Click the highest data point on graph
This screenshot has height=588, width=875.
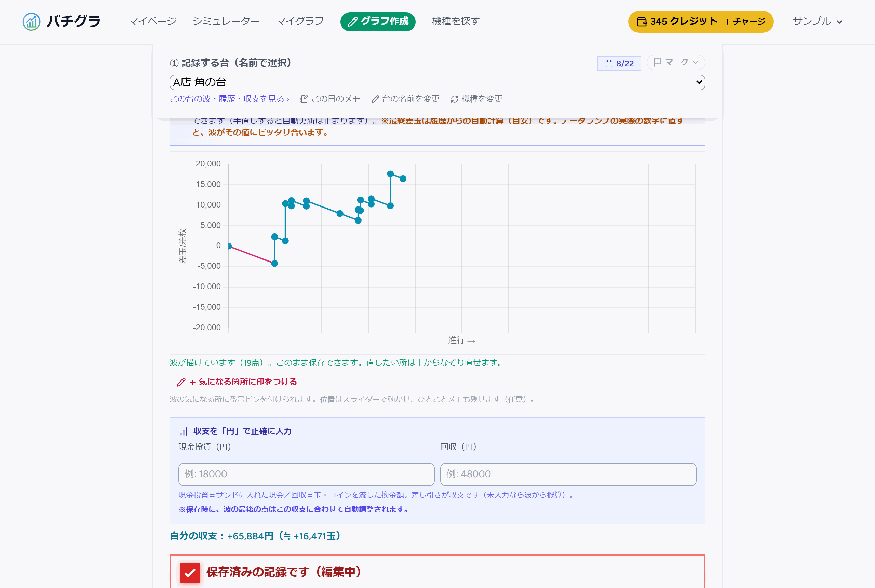[x=390, y=174]
